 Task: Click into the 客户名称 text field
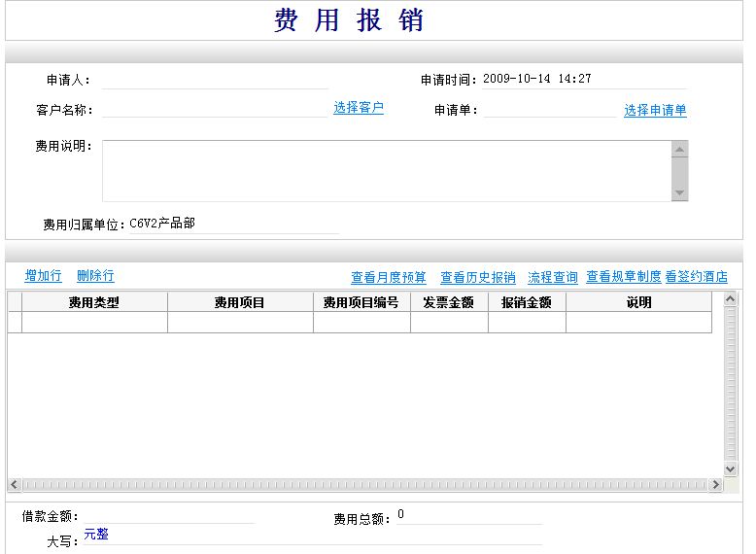point(214,109)
